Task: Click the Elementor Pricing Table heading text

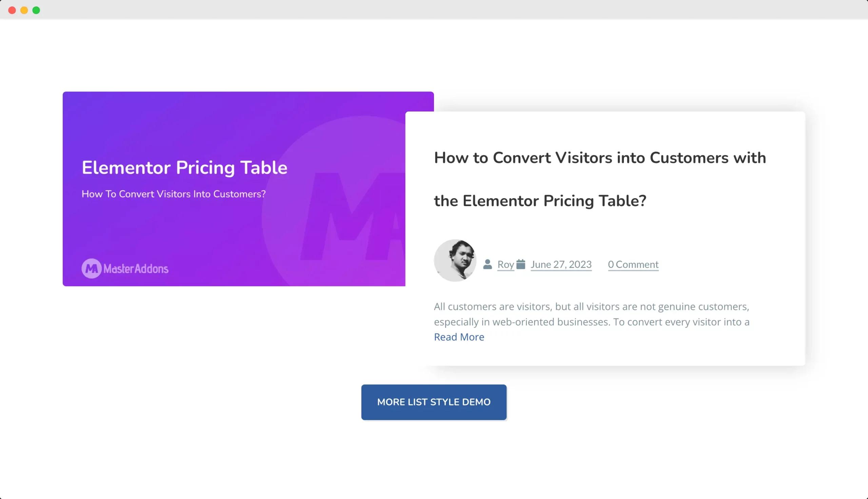Action: 184,167
